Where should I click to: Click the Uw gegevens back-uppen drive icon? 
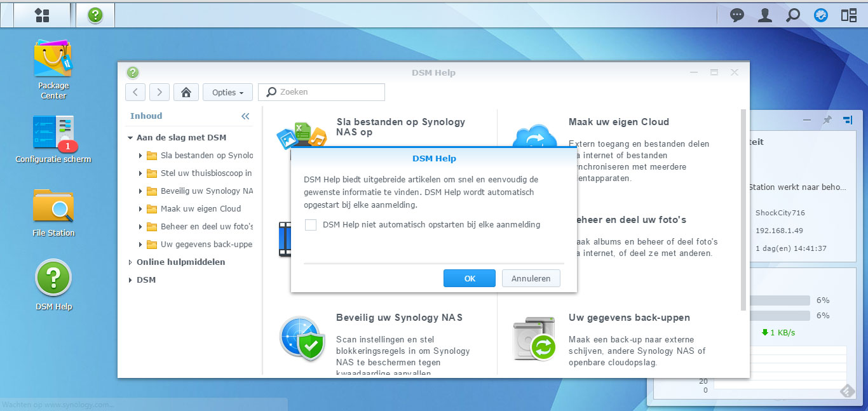click(534, 338)
